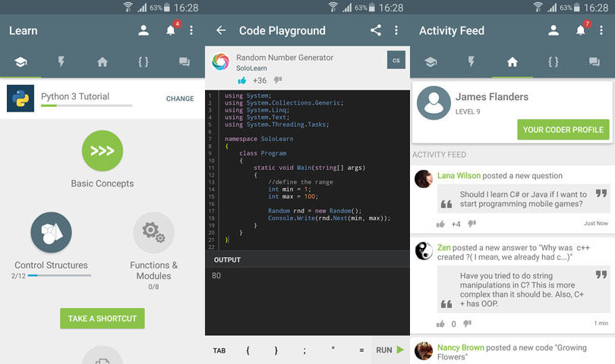Share the code in Code Playground
615x364 pixels.
[x=376, y=30]
